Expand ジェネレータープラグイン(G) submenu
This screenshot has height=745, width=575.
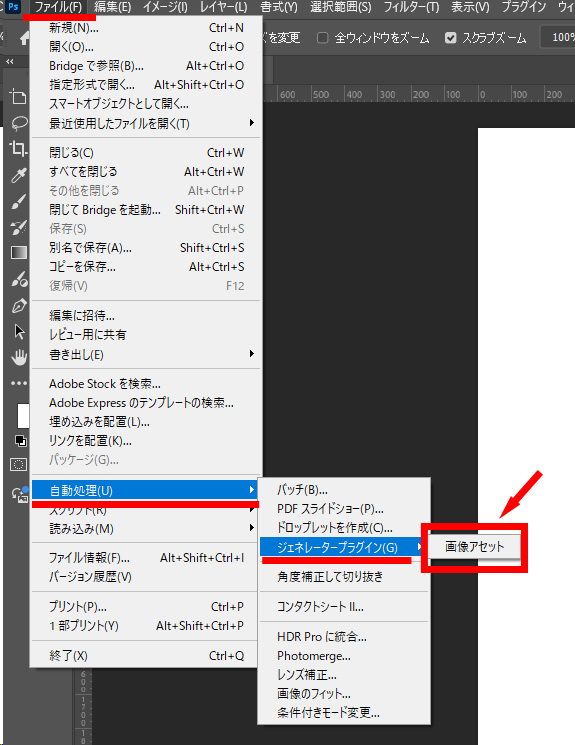(341, 547)
